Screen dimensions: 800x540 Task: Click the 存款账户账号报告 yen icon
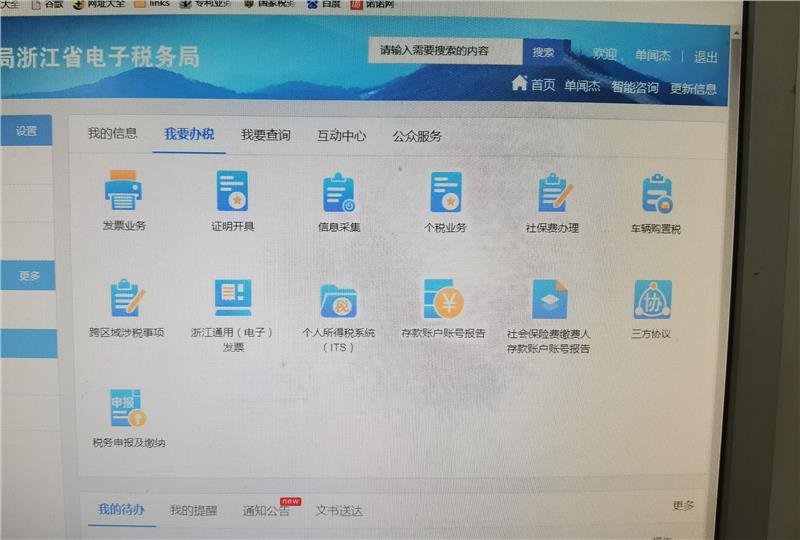443,299
